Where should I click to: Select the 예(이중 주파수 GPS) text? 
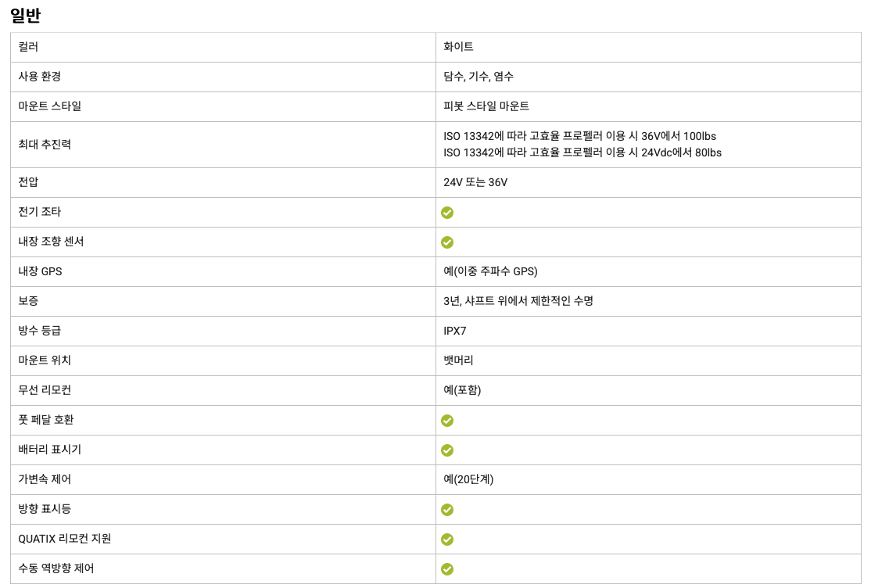pos(490,271)
